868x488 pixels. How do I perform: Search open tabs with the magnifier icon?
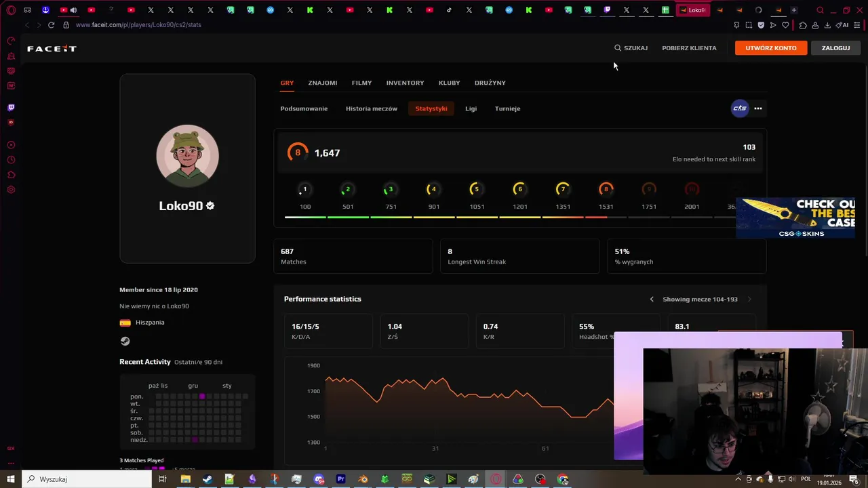820,10
